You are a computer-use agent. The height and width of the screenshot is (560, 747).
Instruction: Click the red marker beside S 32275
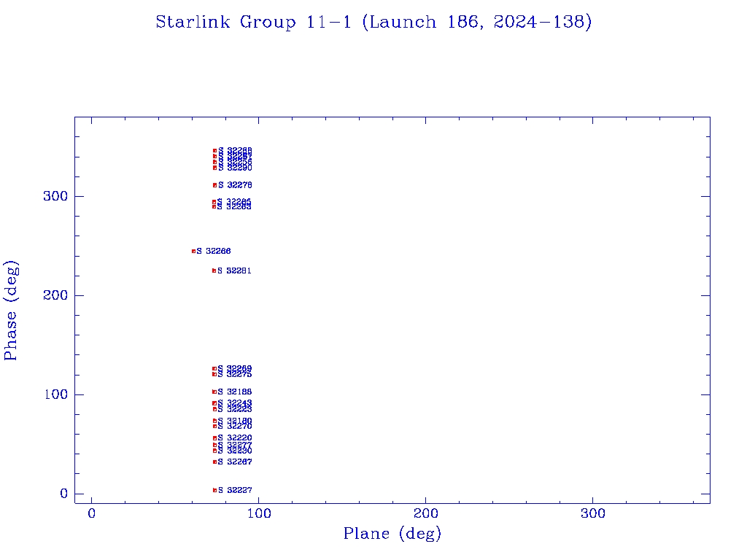(x=214, y=374)
